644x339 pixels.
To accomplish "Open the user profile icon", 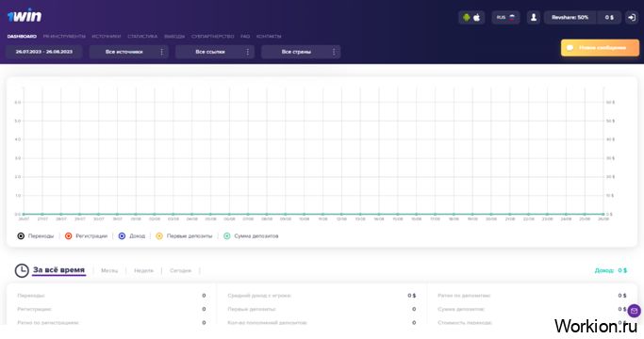I will (x=534, y=18).
